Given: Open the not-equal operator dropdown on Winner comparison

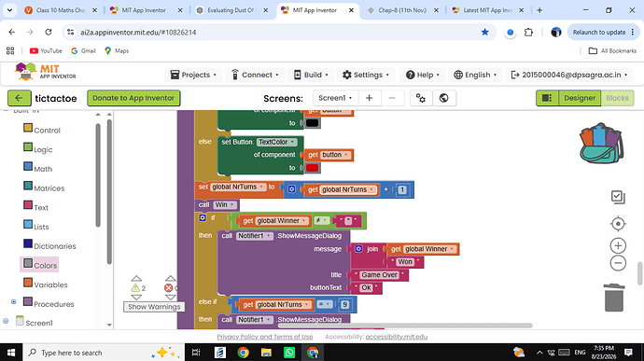Looking at the screenshot, I should click(322, 220).
